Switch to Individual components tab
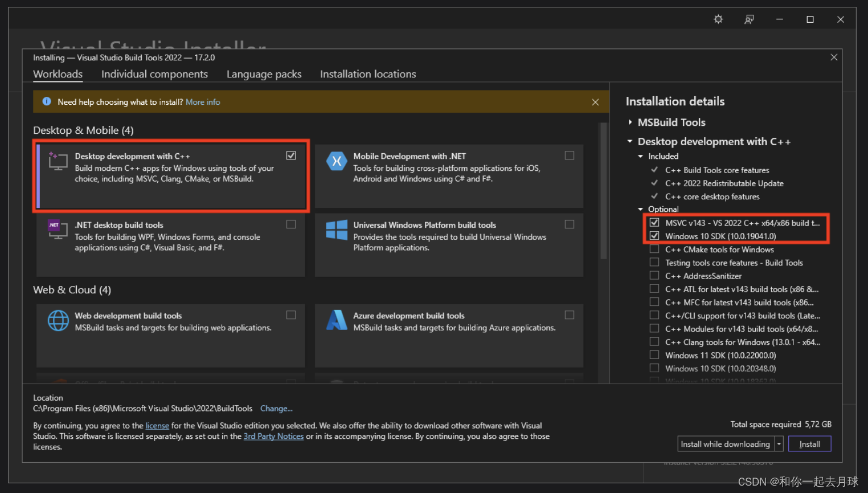 pos(154,74)
